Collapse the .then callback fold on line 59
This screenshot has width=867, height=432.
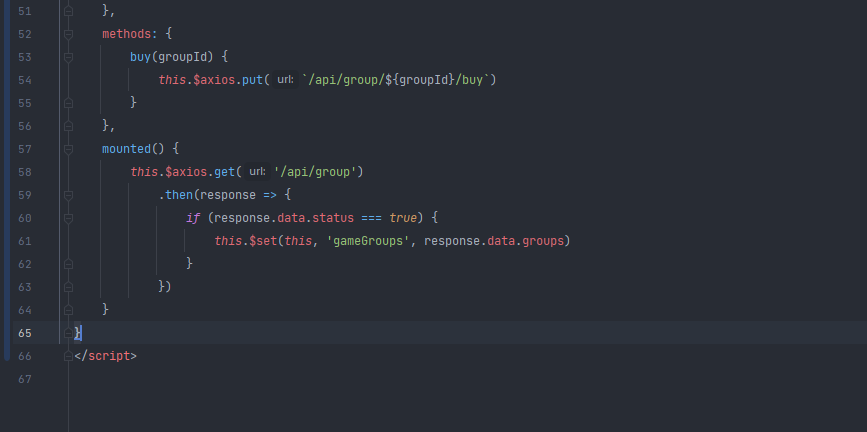point(69,195)
